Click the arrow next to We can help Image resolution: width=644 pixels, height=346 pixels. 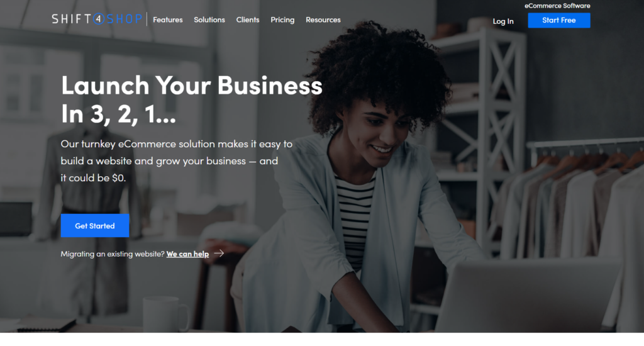[219, 253]
